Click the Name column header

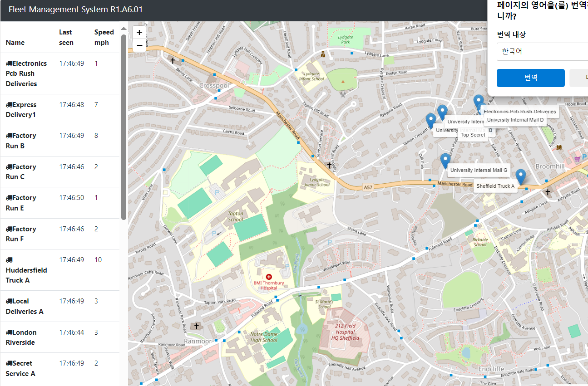[x=15, y=43]
